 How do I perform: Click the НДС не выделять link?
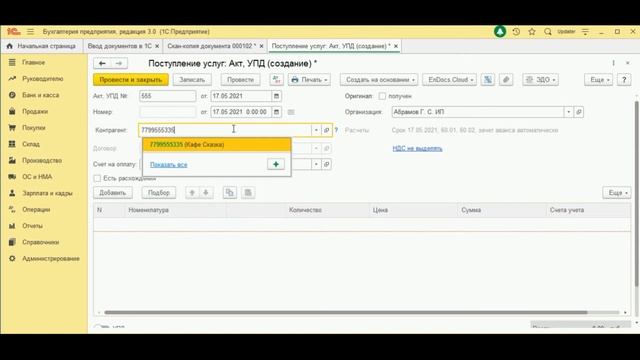point(417,148)
